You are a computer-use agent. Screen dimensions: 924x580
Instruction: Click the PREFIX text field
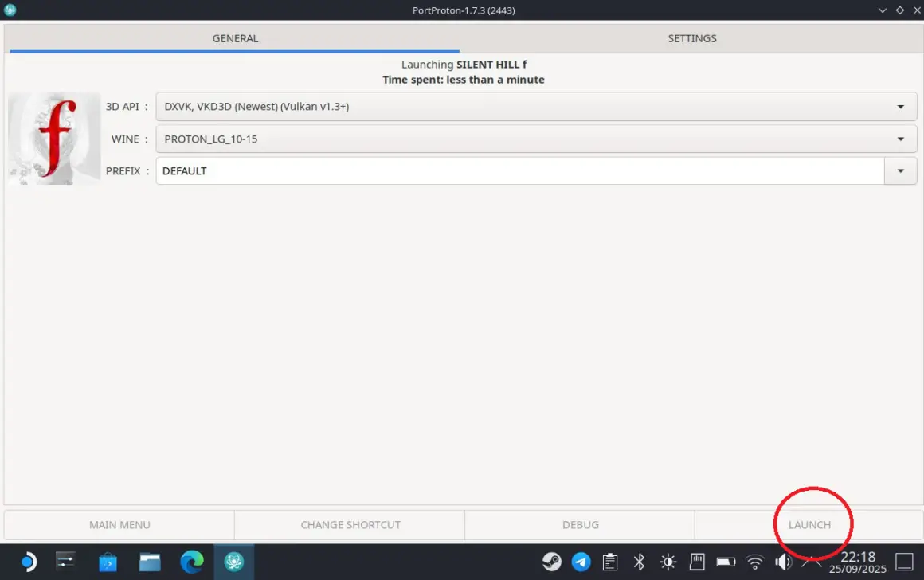519,170
